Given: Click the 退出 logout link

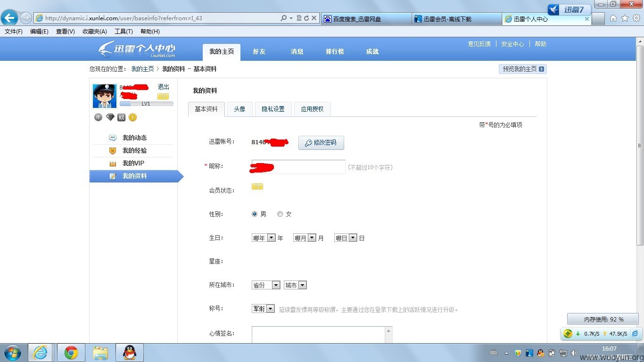Looking at the screenshot, I should tap(163, 87).
